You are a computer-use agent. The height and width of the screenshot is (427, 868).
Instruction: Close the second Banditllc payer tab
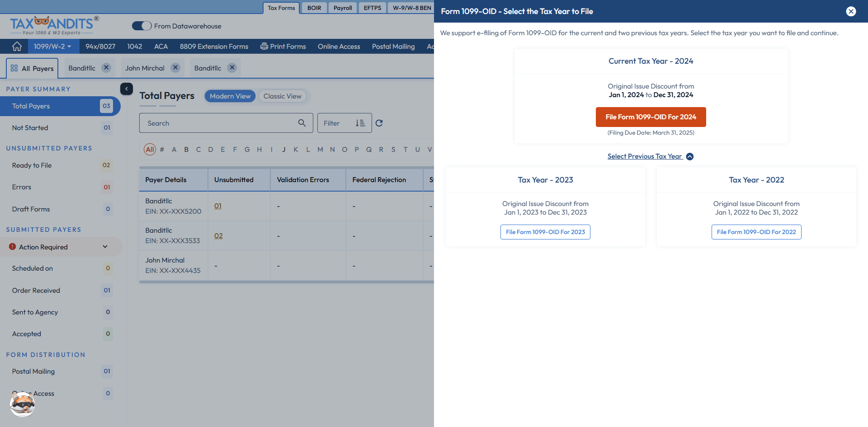click(x=232, y=68)
